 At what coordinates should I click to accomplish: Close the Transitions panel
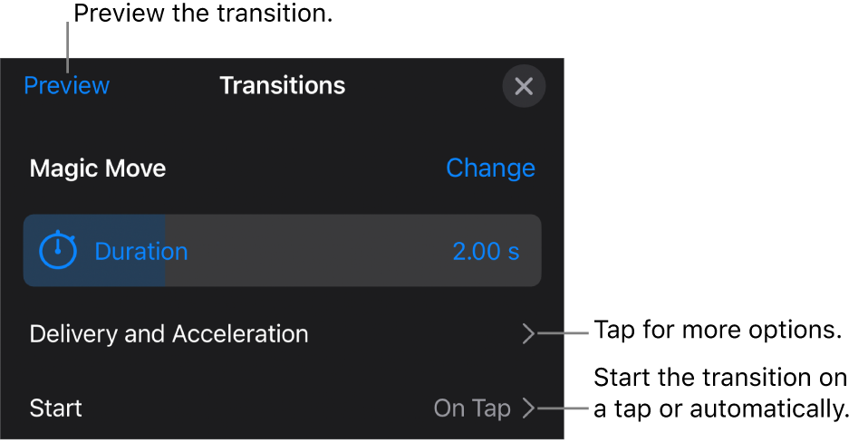click(x=524, y=86)
